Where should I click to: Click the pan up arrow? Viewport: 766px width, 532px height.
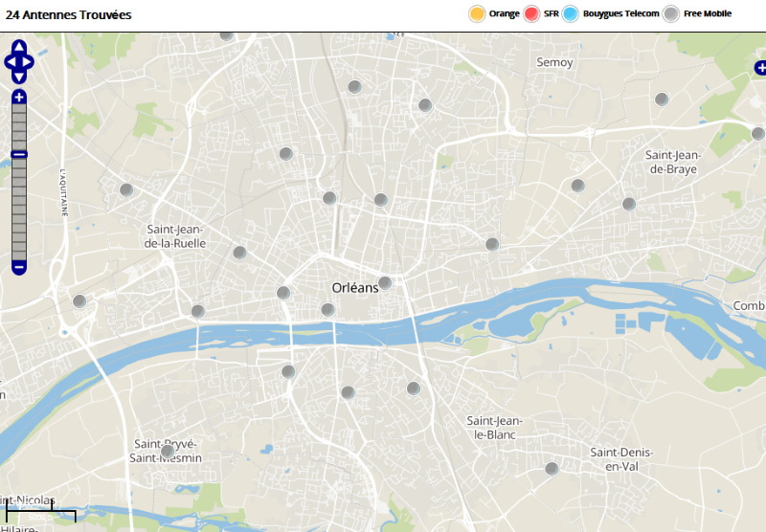[19, 48]
